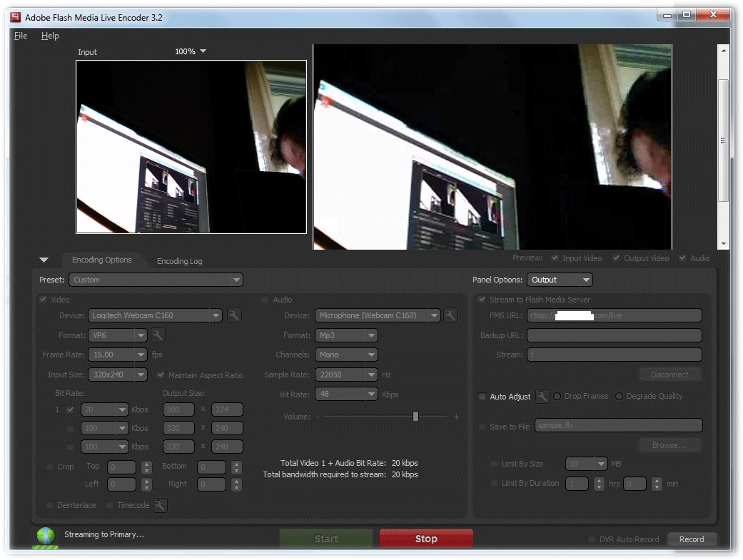Select the Drop Frames radio button
Screen dimensions: 743x560
[557, 396]
